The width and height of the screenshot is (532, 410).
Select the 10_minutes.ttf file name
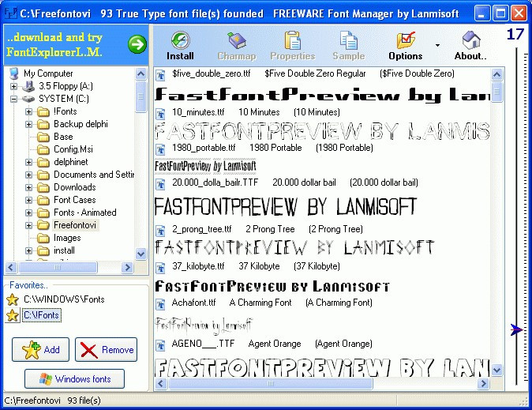(198, 112)
